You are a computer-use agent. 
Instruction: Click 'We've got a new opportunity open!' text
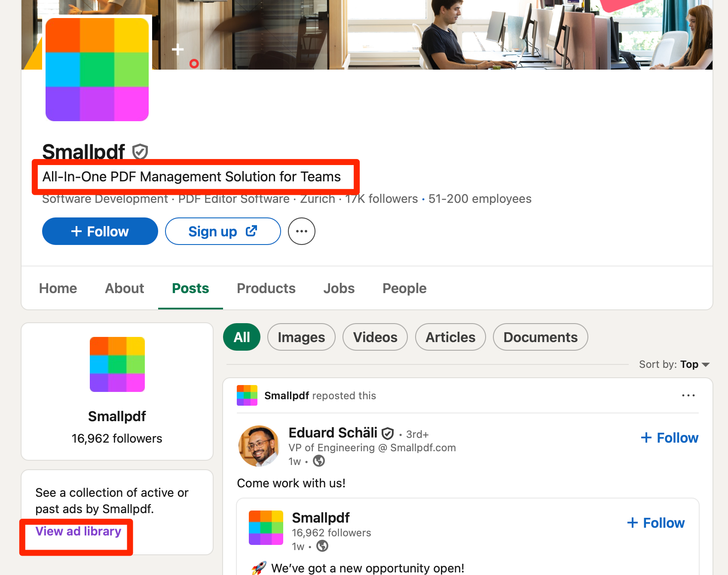368,568
